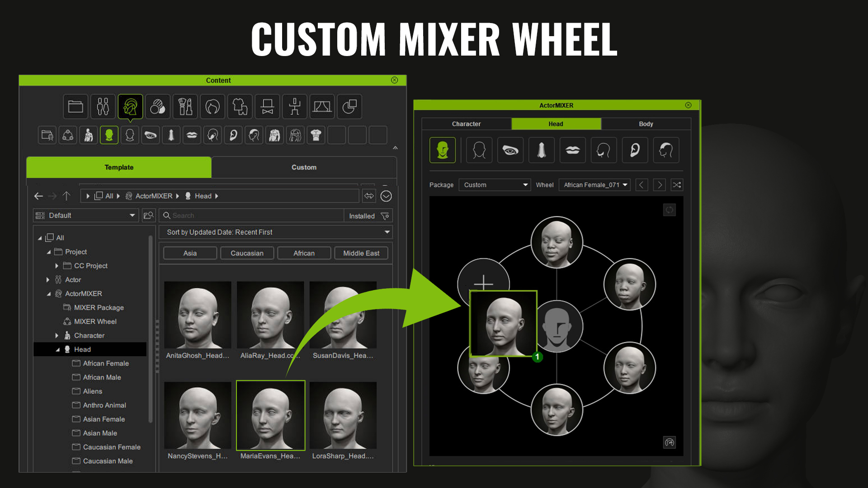Choose the full head icon in ActorMIXER
Viewport: 868px width, 488px height.
(443, 150)
